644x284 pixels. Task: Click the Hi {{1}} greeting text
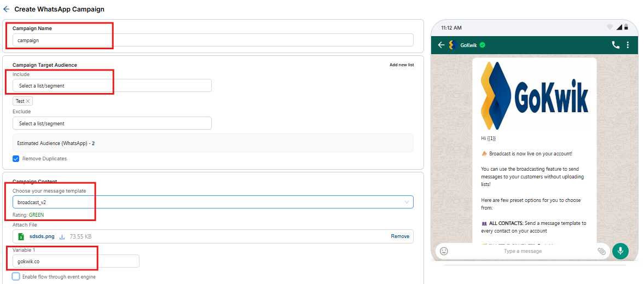[x=489, y=138]
